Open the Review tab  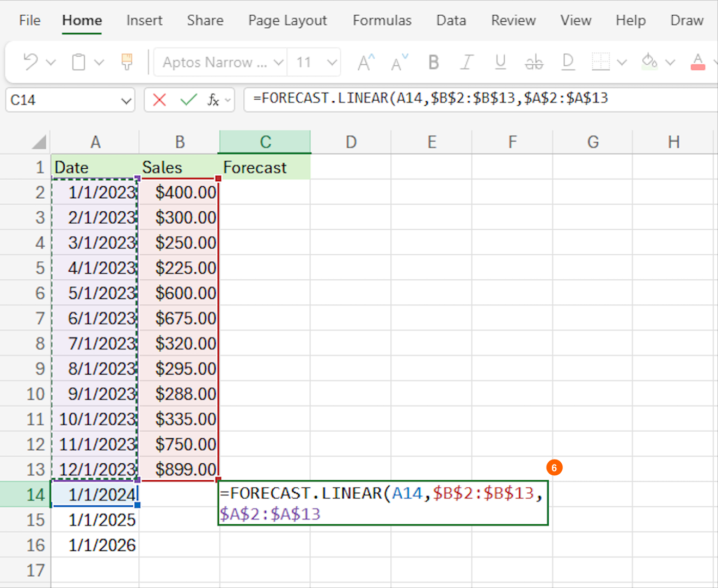[513, 20]
